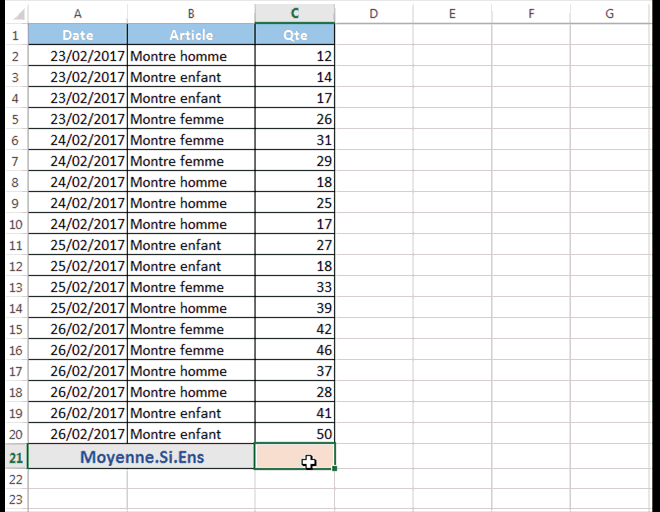This screenshot has width=660, height=512.
Task: Select the Article header cell
Action: point(191,35)
